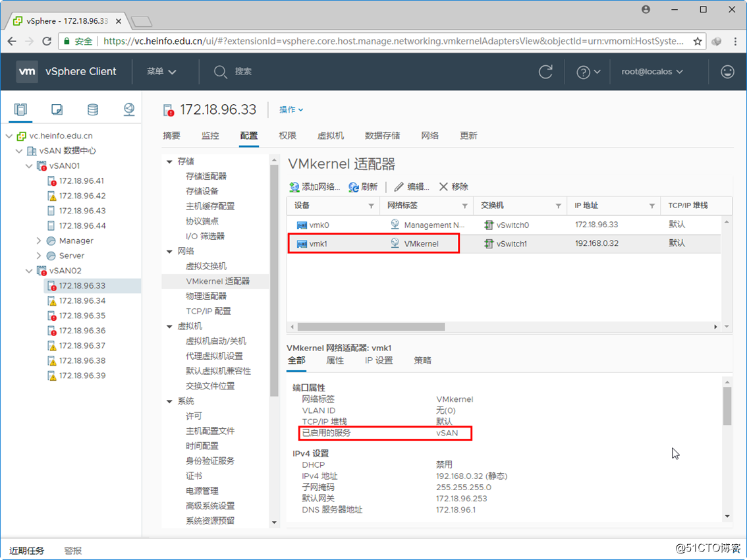Collapse the vSAN02 cluster

pyautogui.click(x=29, y=271)
